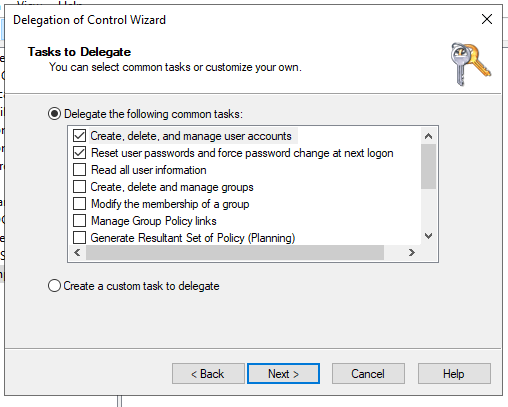Click the vertical scrollbar thumb in tasks list
The image size is (508, 407).
[428, 166]
